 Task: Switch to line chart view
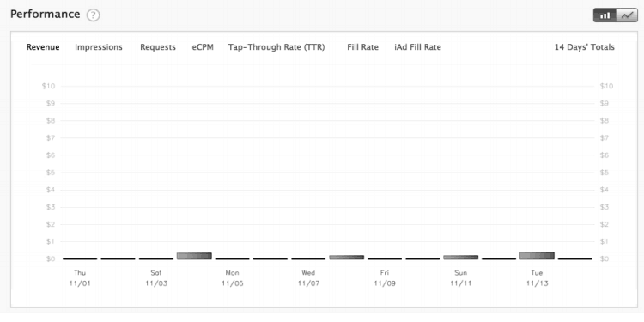[x=627, y=15]
